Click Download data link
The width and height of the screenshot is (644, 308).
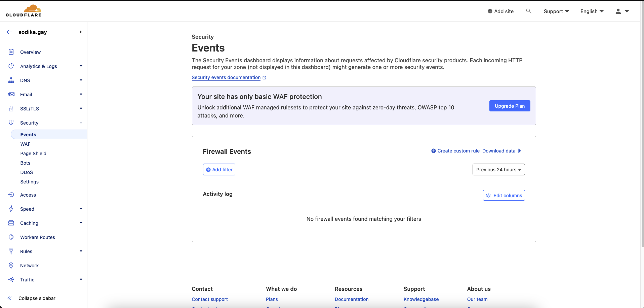499,151
